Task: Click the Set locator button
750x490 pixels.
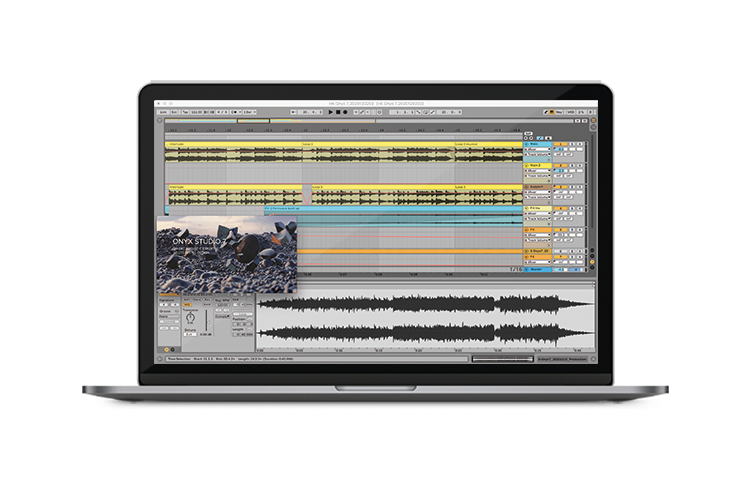Action: pos(528,133)
